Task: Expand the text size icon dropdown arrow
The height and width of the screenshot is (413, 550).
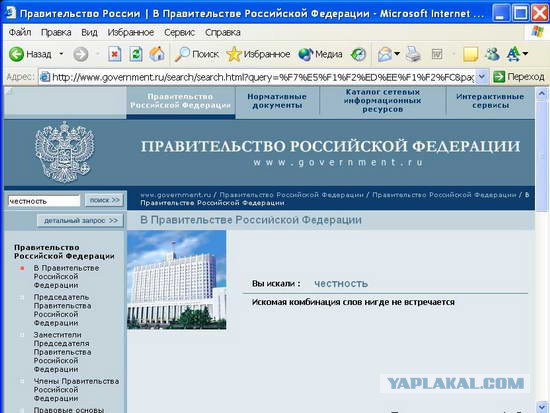Action: 525,54
